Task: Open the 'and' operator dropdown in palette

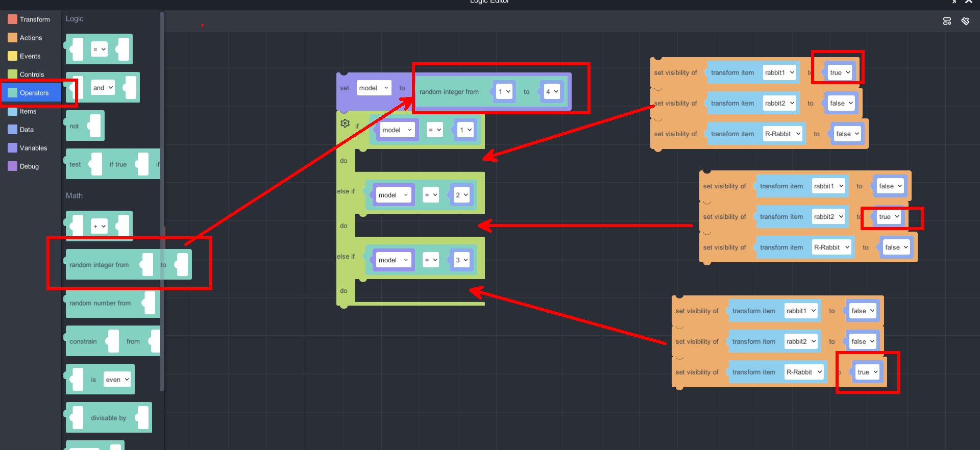Action: pyautogui.click(x=103, y=88)
